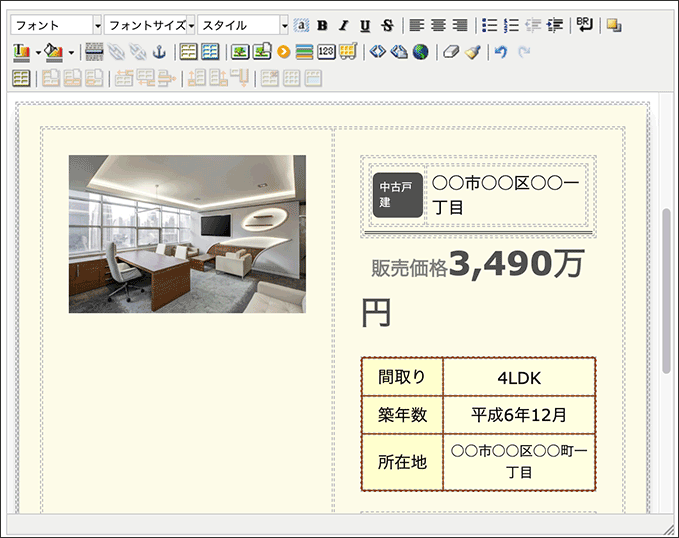The width and height of the screenshot is (679, 538).
Task: Toggle strikethrough formatting
Action: 387,26
